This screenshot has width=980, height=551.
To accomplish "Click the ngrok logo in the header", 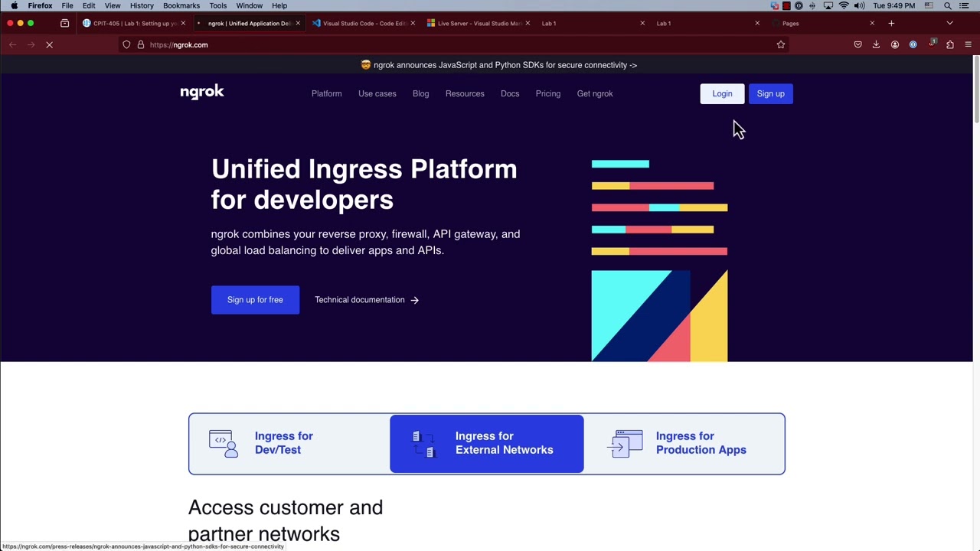I will tap(202, 93).
